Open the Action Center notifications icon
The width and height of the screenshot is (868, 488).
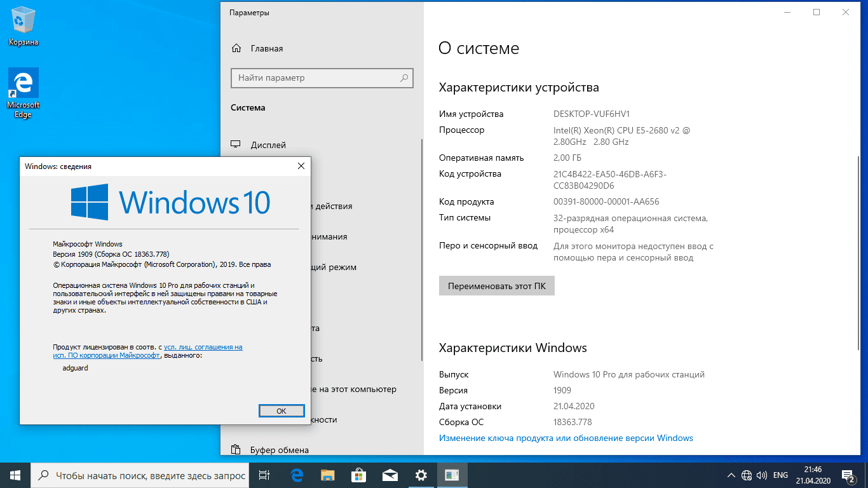(x=848, y=475)
